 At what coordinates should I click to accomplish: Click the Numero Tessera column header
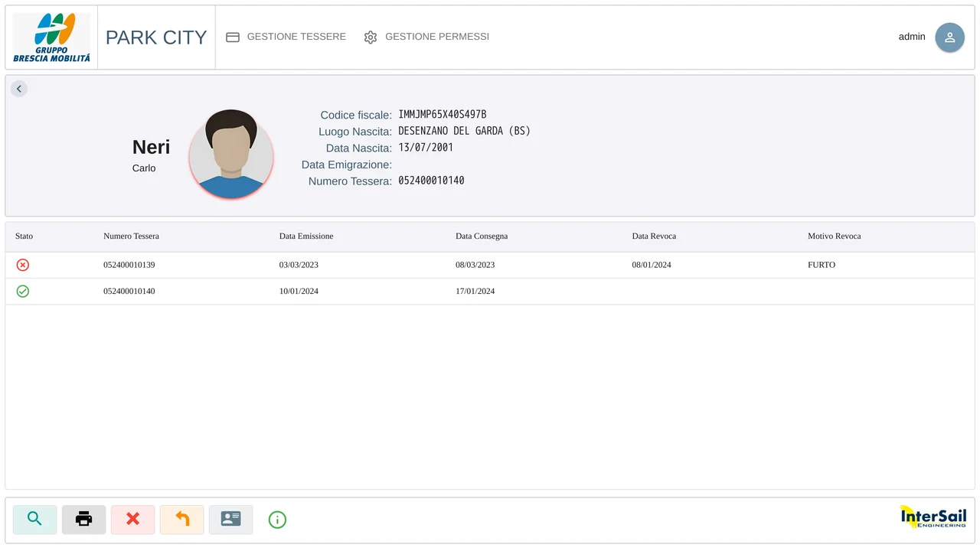coord(132,236)
